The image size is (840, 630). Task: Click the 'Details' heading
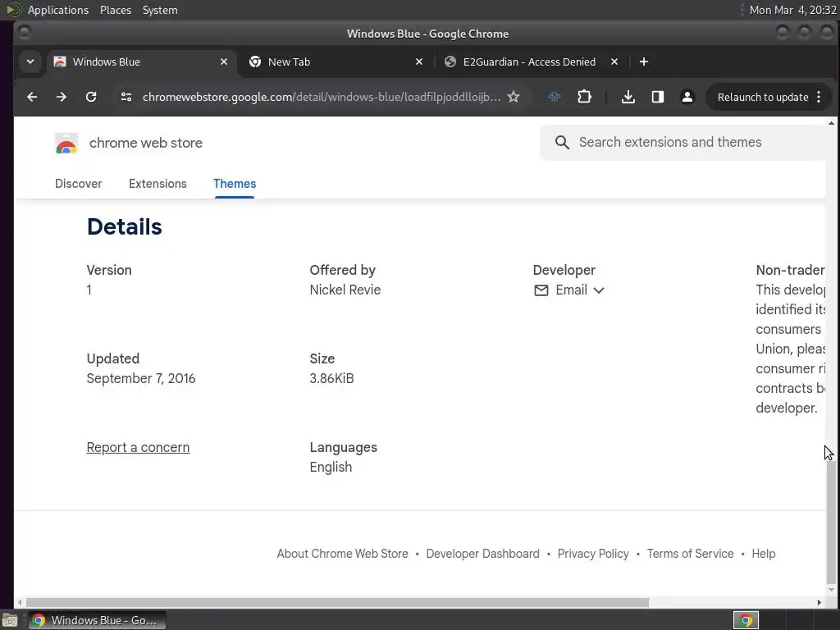125,227
